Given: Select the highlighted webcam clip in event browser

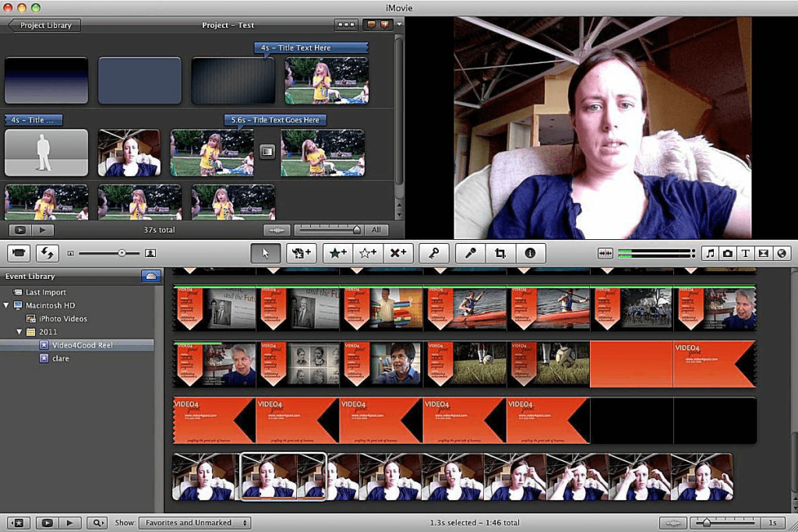Looking at the screenshot, I should pos(283,477).
